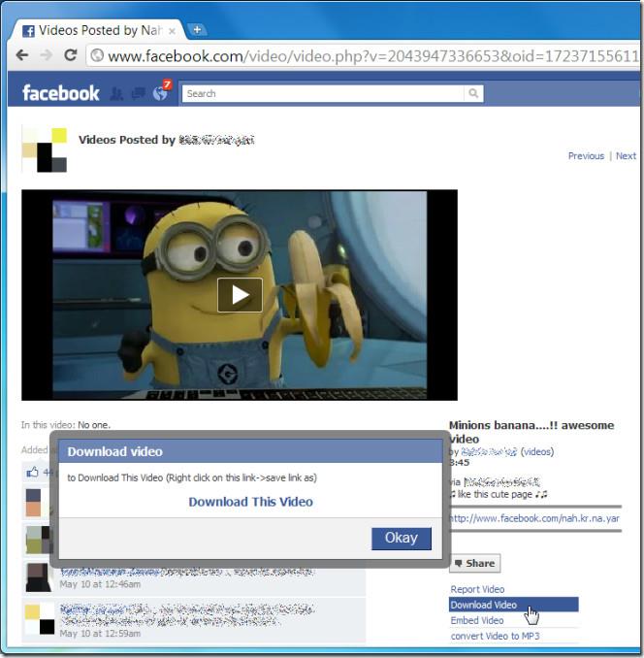Screen dimensions: 644x658
Task: Open notifications globe with badge
Action: (160, 93)
